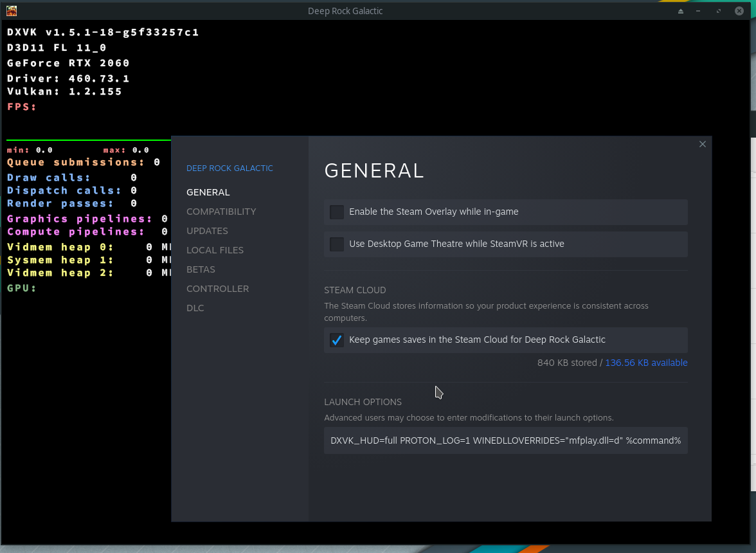Click the Graphics pipelines HUD line

click(87, 219)
